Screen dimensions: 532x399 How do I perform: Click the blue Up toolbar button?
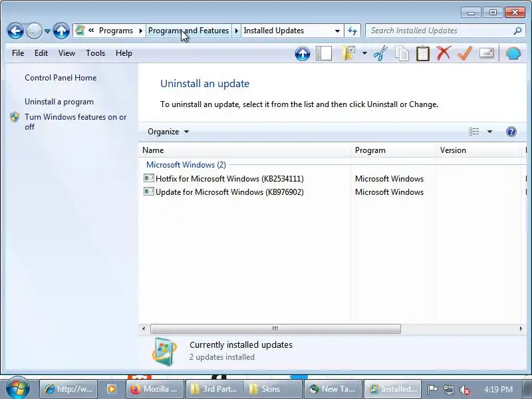point(303,54)
